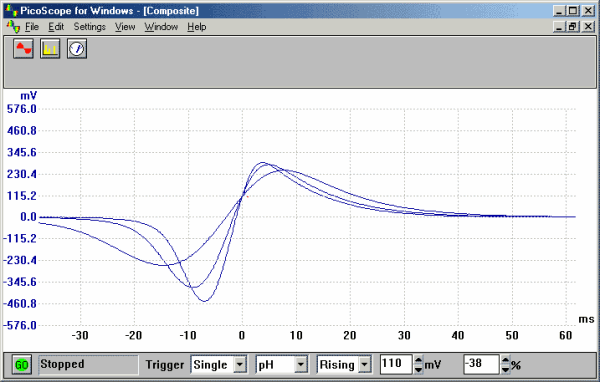This screenshot has width=600, height=382.
Task: Open the Settings menu
Action: point(90,27)
